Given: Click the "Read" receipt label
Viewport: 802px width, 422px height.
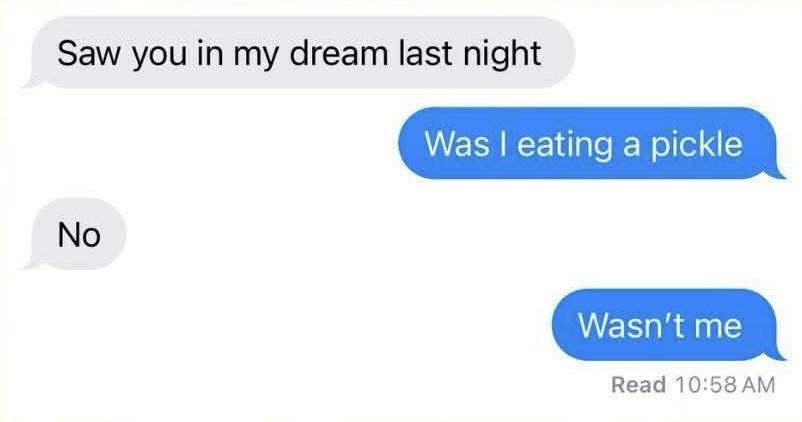Looking at the screenshot, I should point(639,384).
